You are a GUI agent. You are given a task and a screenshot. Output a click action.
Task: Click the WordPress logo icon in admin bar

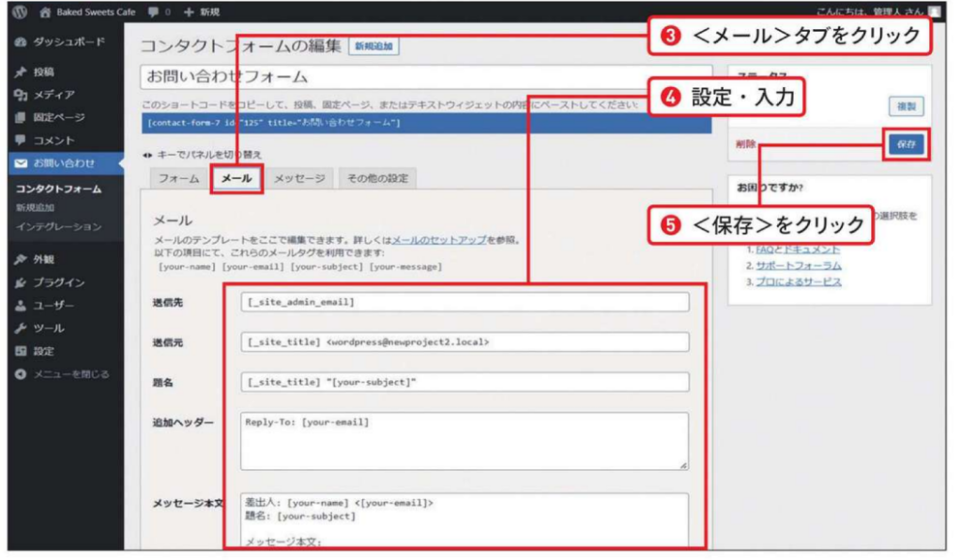(19, 11)
